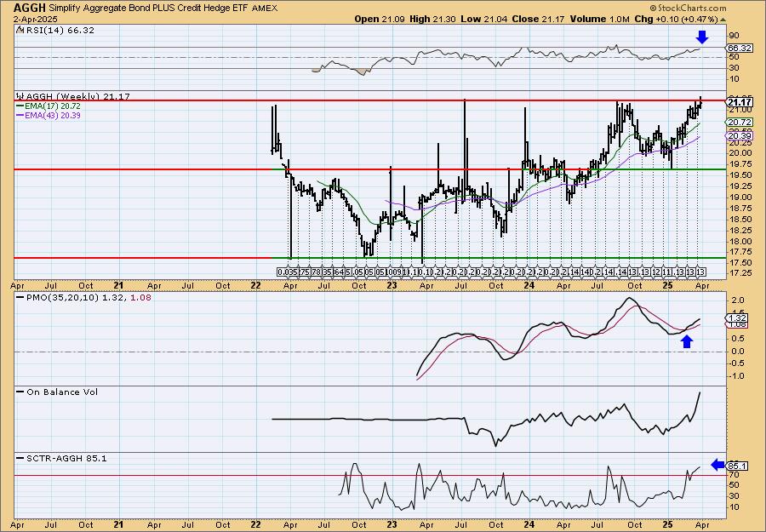
Task: Click the On Balance Vol legend label
Action: coord(62,392)
